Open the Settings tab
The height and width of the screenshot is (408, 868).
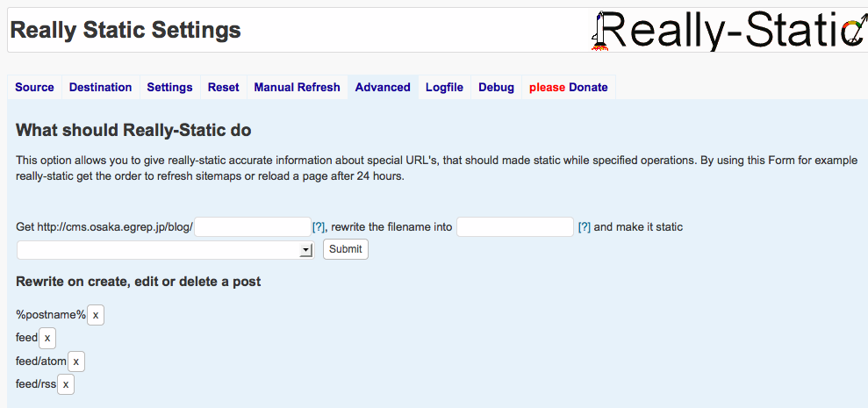[169, 88]
